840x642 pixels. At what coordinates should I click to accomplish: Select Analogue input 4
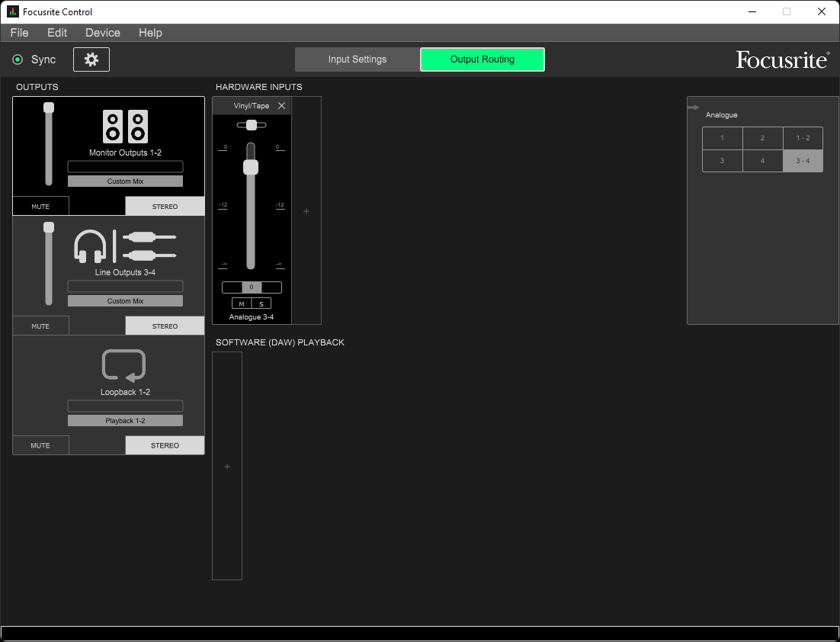pos(763,161)
